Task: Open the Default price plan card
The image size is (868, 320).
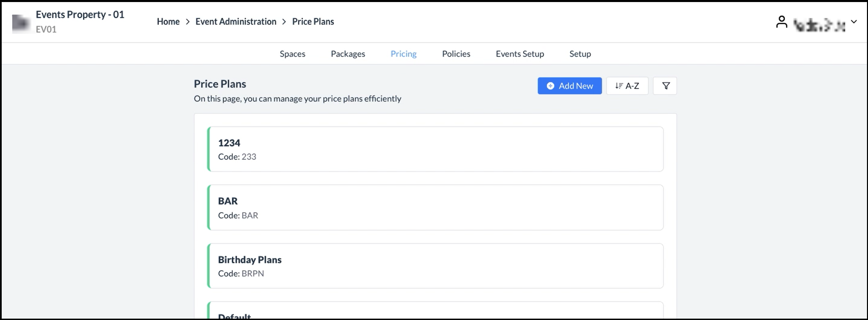Action: 435,312
